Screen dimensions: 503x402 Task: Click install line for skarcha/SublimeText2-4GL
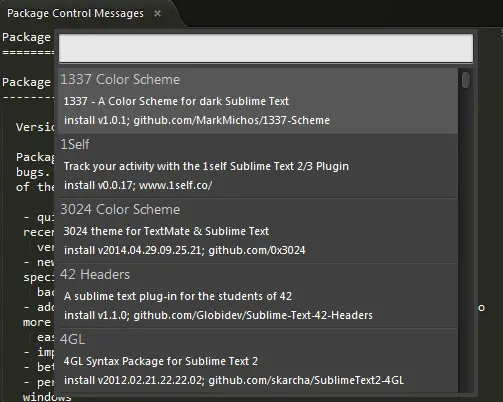point(234,380)
